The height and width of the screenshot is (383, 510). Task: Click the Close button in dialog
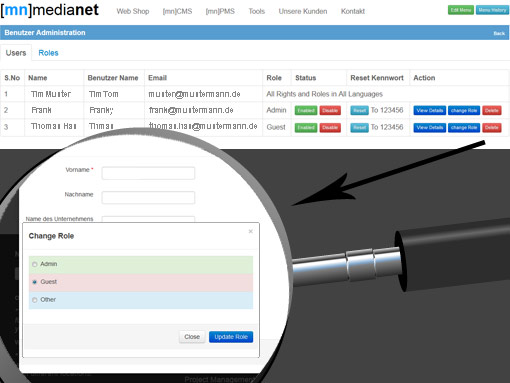[192, 337]
